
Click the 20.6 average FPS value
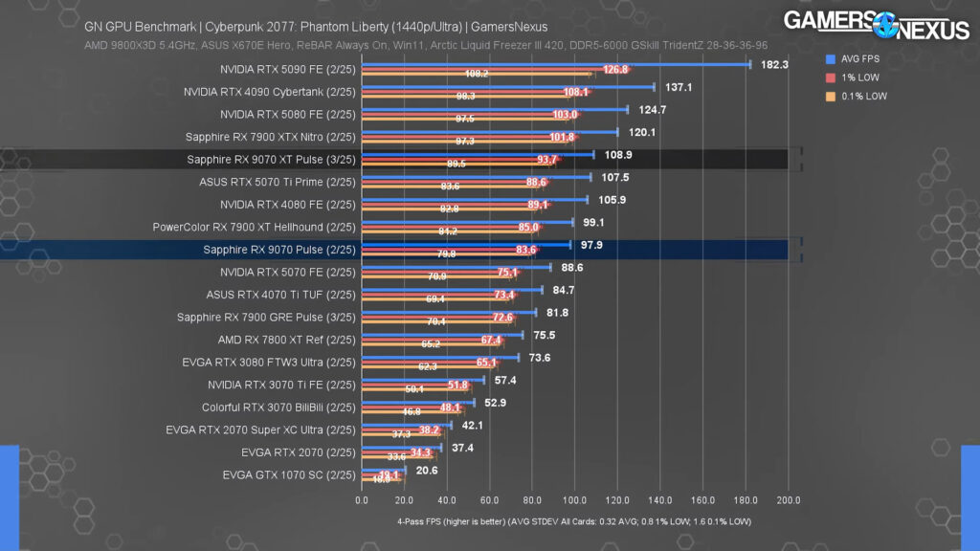click(427, 470)
